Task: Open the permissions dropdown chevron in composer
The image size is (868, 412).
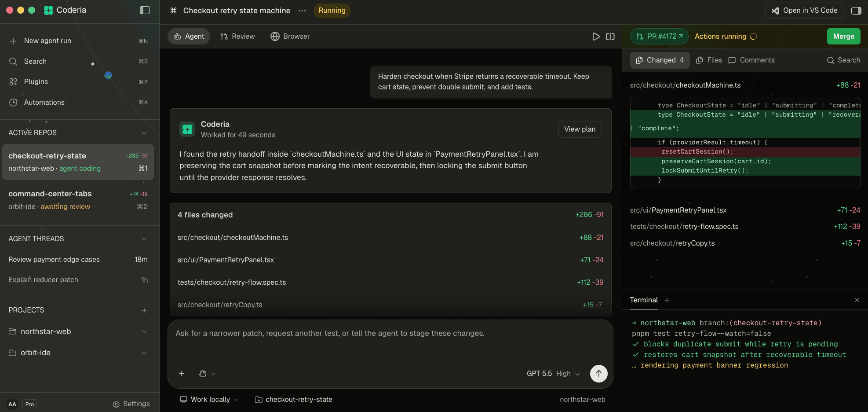Action: coord(213,374)
